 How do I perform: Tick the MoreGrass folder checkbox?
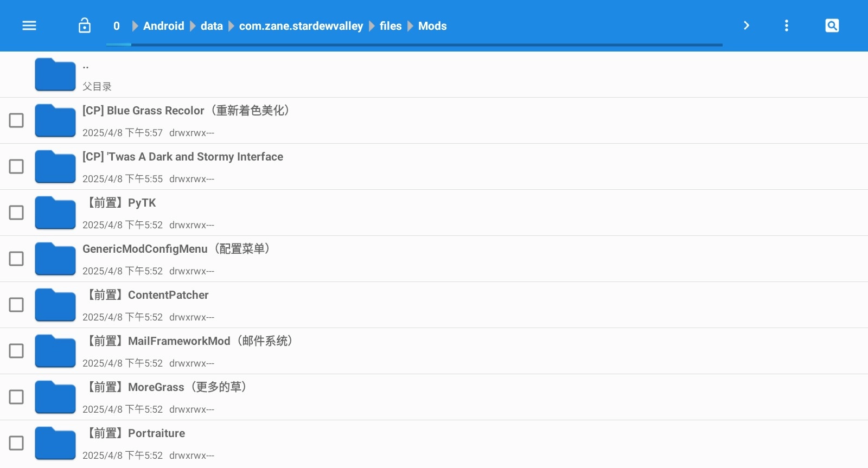click(16, 397)
